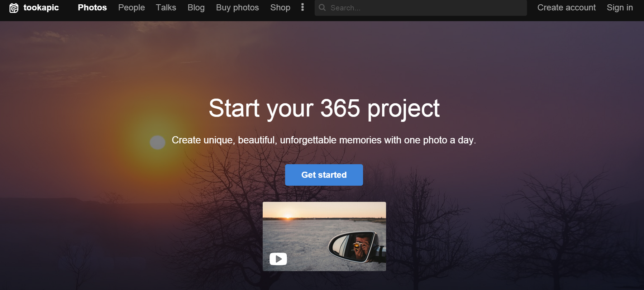Click the "Start your 365 project" headline

click(x=324, y=108)
